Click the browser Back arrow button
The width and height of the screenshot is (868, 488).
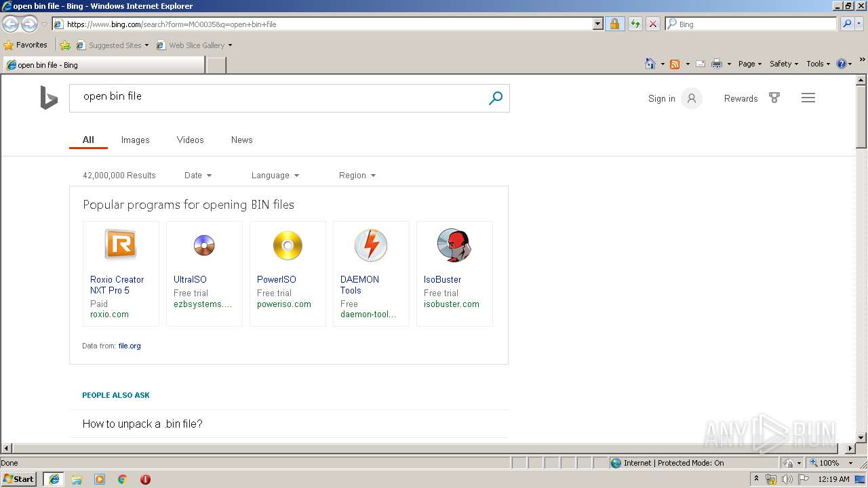click(10, 24)
